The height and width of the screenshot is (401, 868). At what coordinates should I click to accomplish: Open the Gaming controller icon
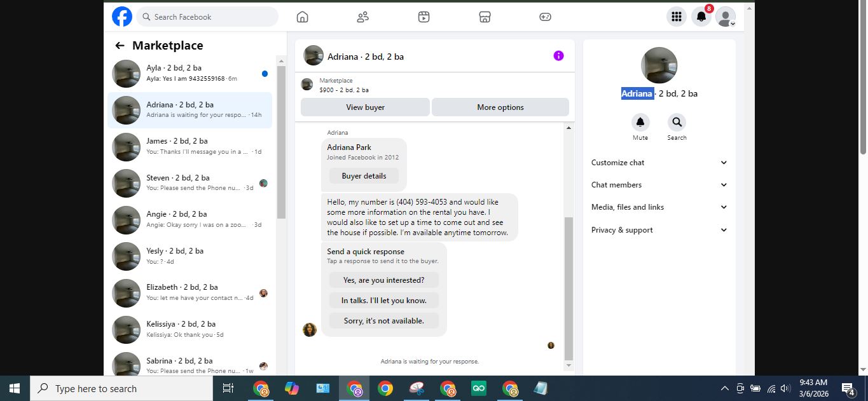click(546, 17)
